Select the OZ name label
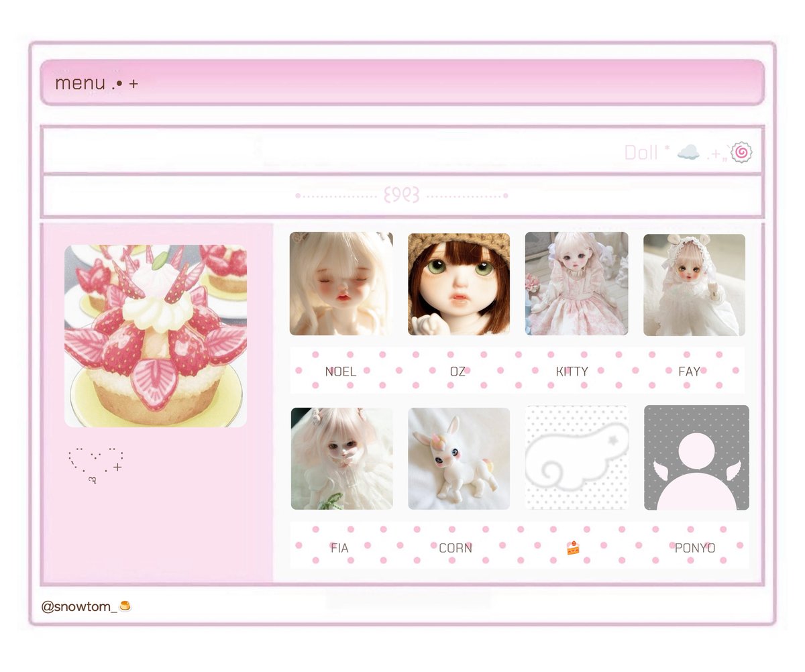Image resolution: width=805 pixels, height=672 pixels. pyautogui.click(x=458, y=372)
